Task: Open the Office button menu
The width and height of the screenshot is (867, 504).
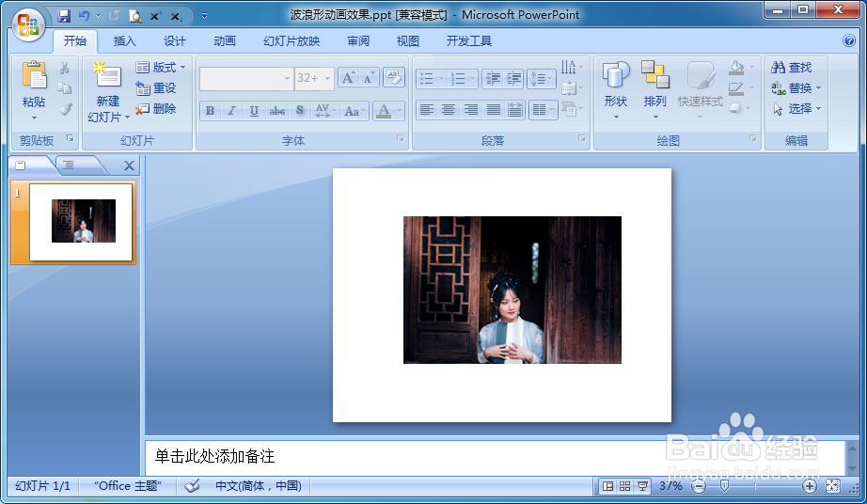Action: [28, 24]
